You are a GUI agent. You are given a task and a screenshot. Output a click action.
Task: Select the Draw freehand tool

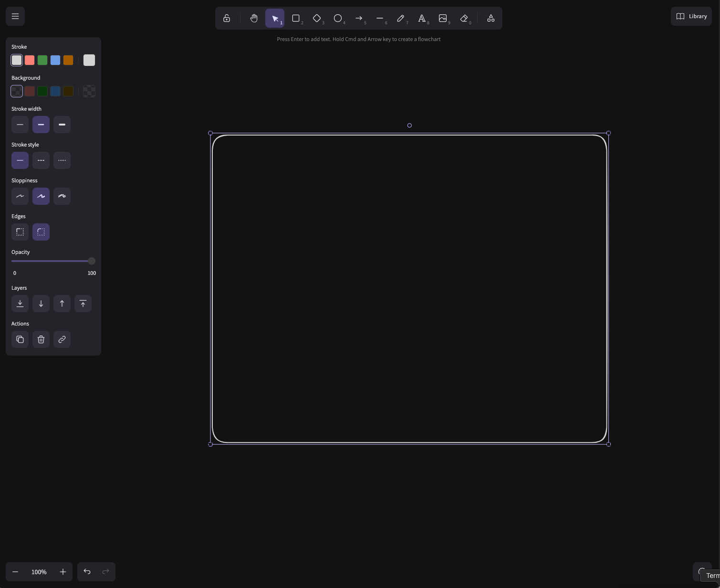(401, 18)
